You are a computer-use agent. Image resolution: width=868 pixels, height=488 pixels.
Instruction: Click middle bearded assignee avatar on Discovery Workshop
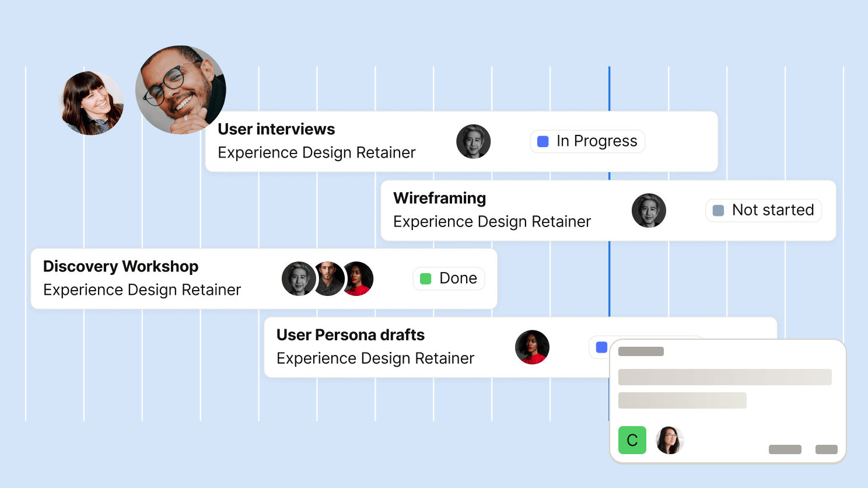coord(329,278)
